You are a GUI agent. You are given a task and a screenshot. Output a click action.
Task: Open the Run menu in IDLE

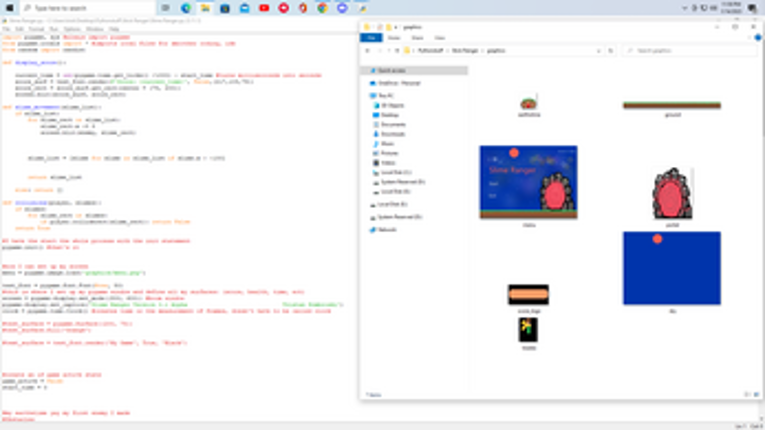click(x=54, y=29)
